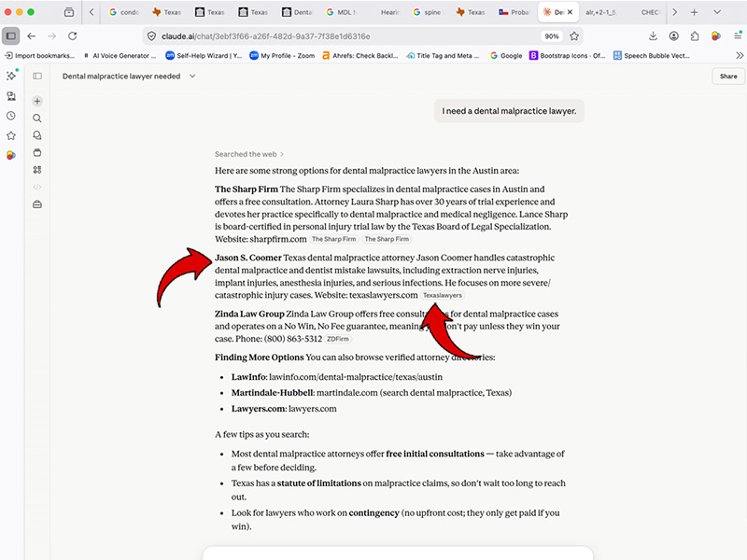Reload the current claude.ai page
Image resolution: width=747 pixels, height=560 pixels.
(x=73, y=35)
